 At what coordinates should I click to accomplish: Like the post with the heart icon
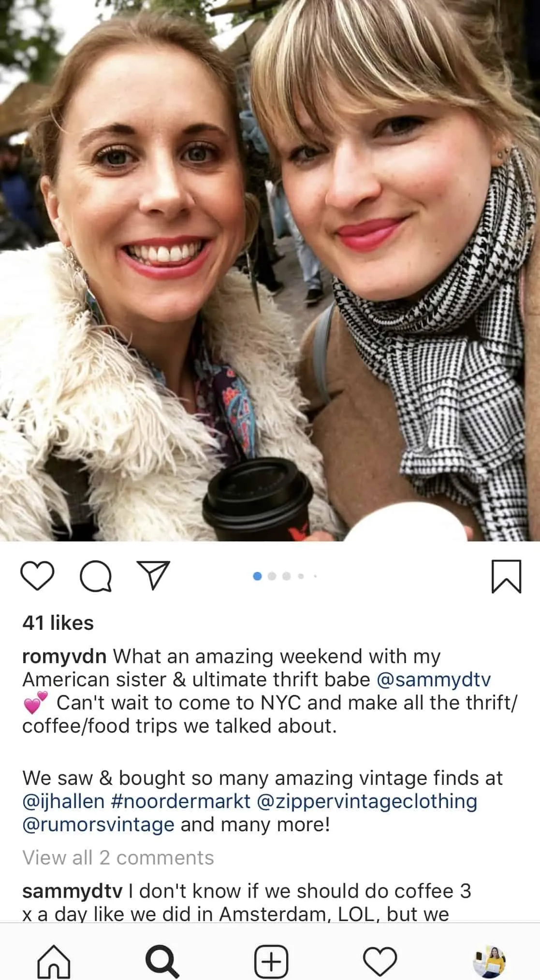pyautogui.click(x=37, y=576)
